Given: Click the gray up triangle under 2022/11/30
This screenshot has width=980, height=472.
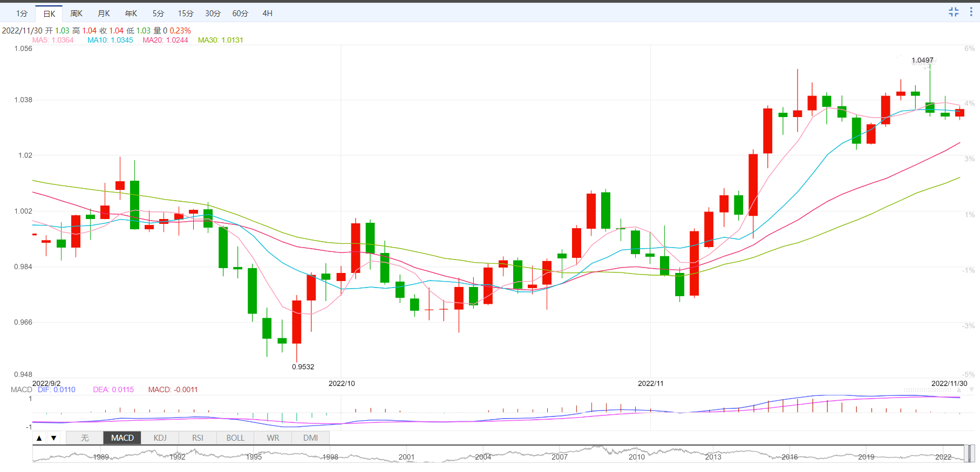Looking at the screenshot, I should (959, 389).
